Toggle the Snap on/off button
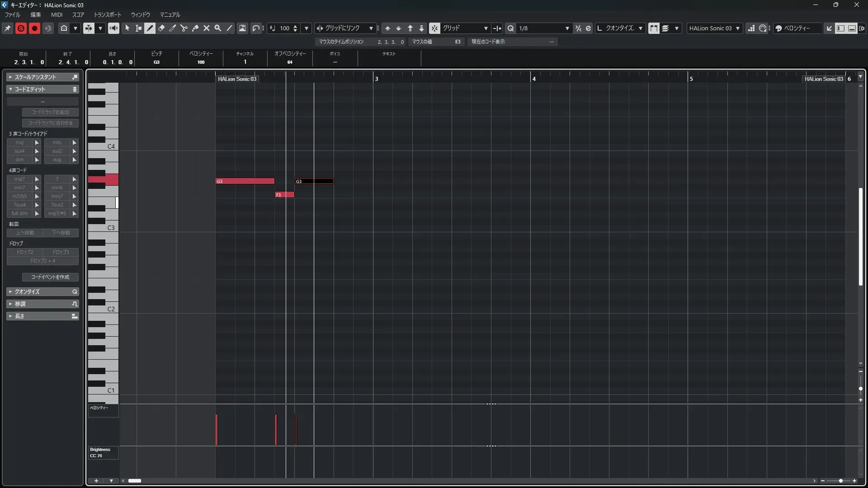This screenshot has width=868, height=488. [434, 28]
